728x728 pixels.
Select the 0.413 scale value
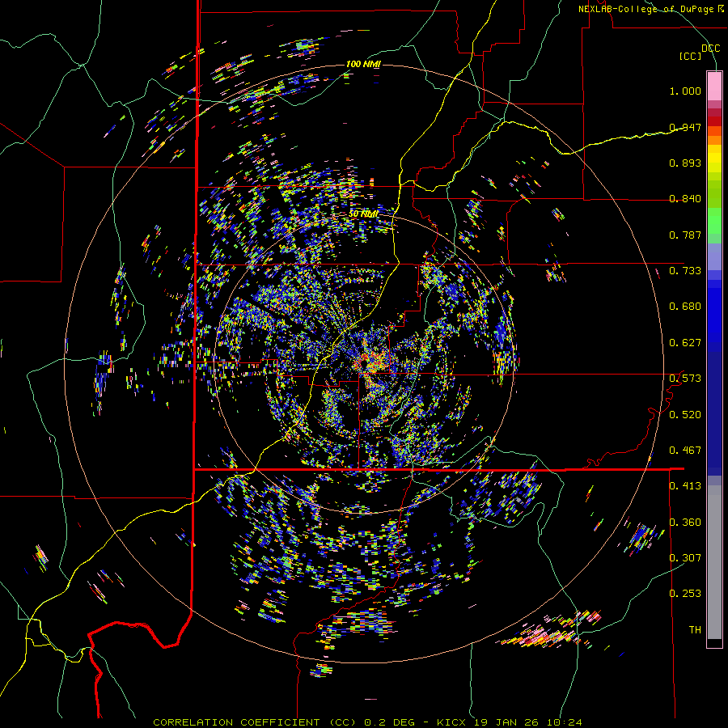tap(685, 486)
